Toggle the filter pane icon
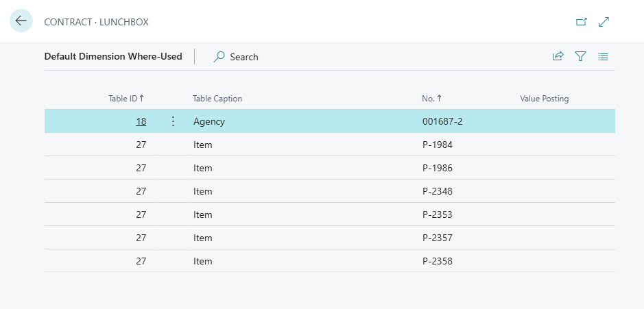The width and height of the screenshot is (644, 309). coord(580,57)
